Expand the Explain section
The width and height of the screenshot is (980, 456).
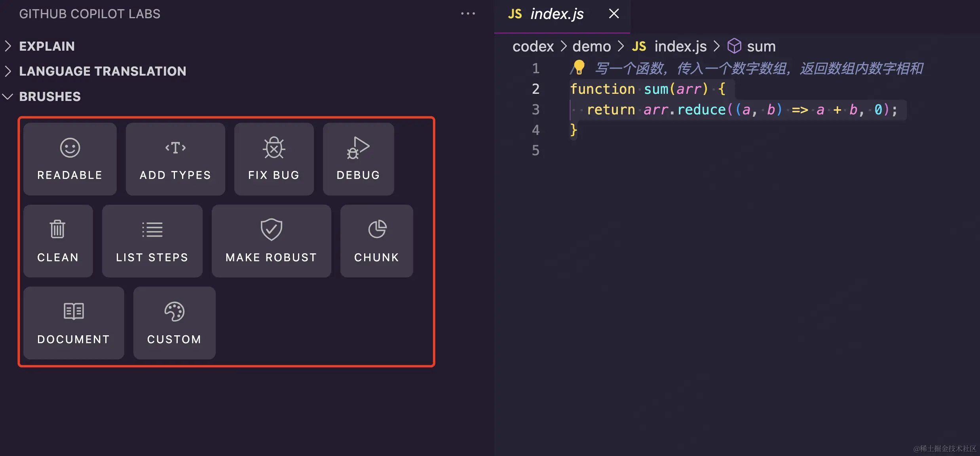pyautogui.click(x=47, y=46)
